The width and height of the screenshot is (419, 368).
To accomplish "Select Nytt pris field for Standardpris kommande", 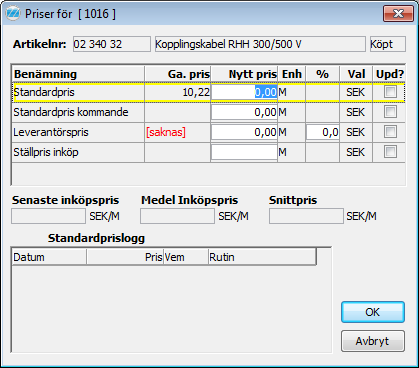I will click(244, 112).
